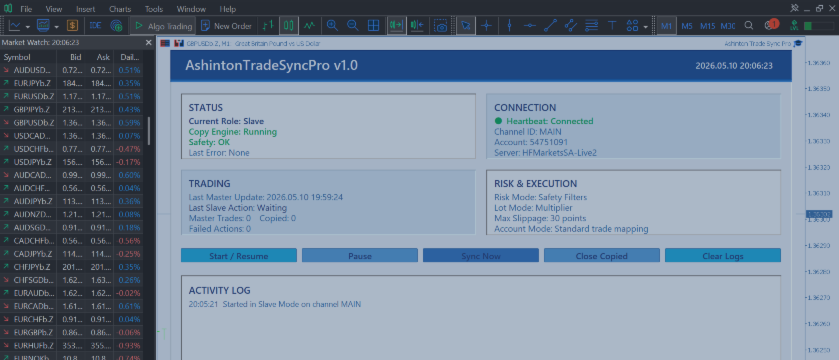Sort Market Watch by Bid column
The image size is (839, 360).
(x=75, y=57)
